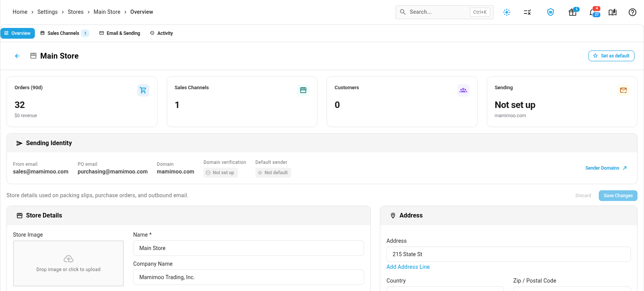
Task: Click the Not default sender badge
Action: coord(273,173)
